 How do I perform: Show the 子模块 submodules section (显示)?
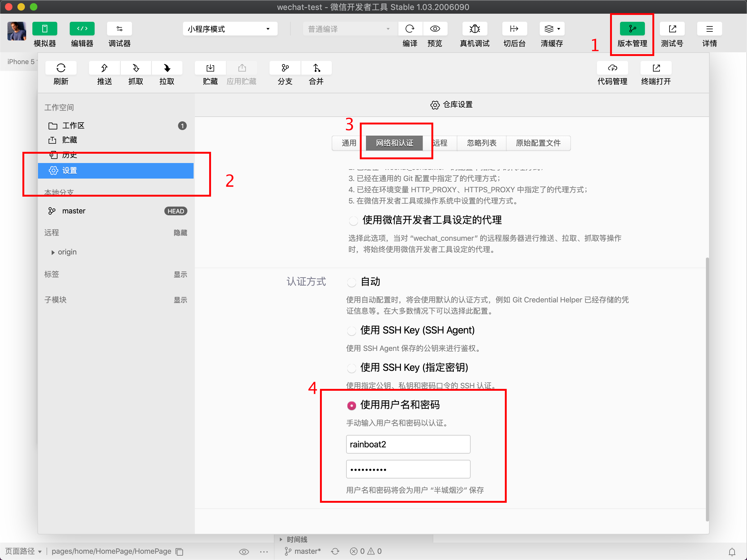(180, 300)
